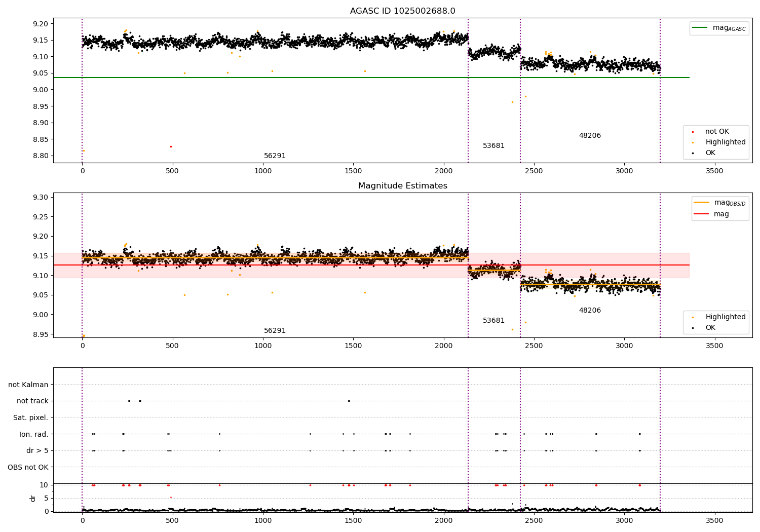Click the 'dr > 5' row label
Image resolution: width=760 pixels, height=532 pixels.
click(x=37, y=450)
